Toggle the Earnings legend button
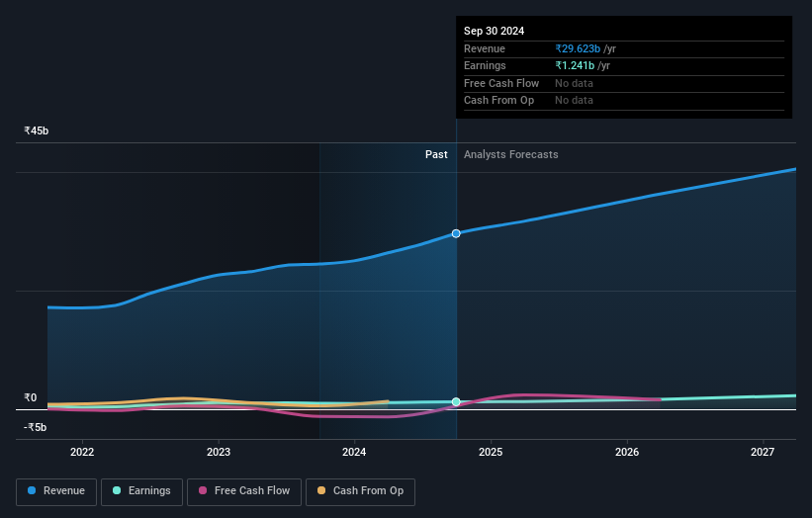 [141, 491]
